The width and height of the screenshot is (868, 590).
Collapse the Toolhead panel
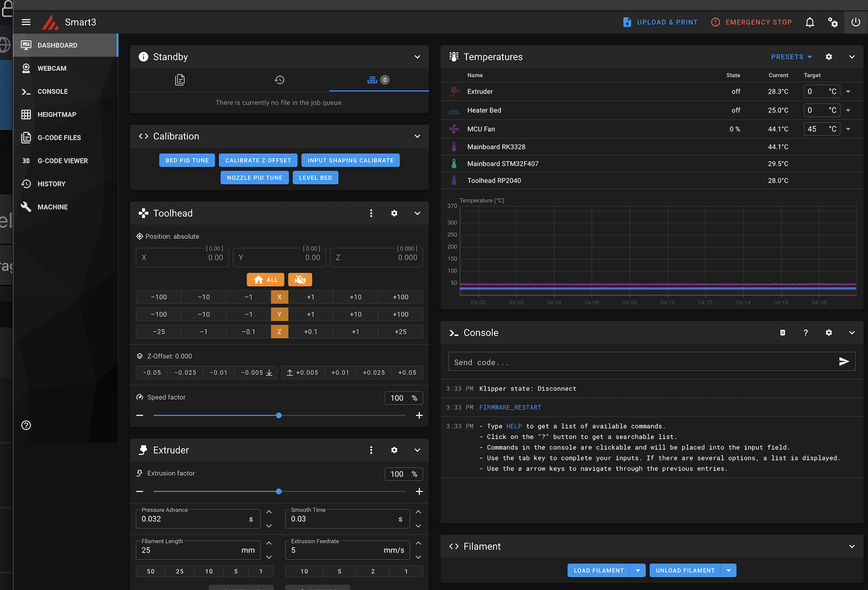click(x=417, y=213)
